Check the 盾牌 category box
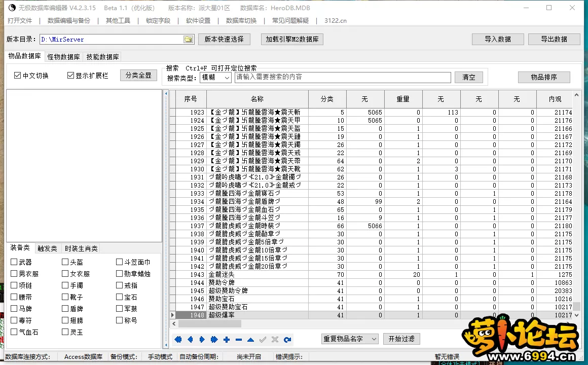 pos(65,308)
